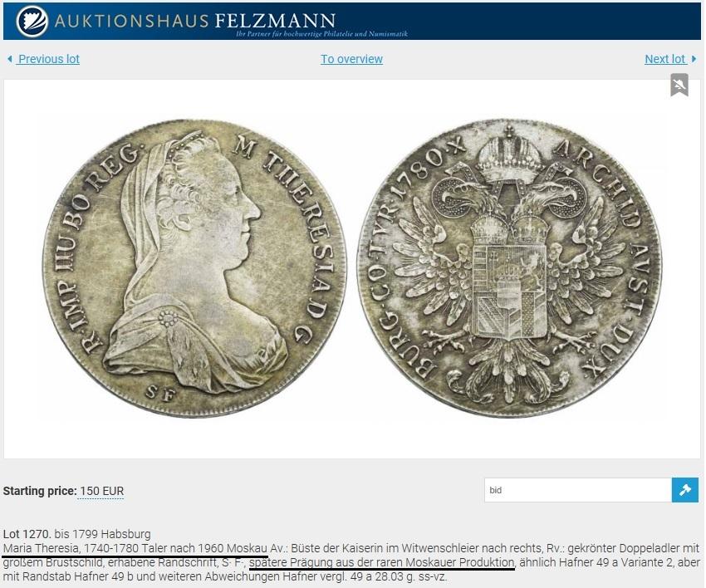This screenshot has height=588, width=706.
Task: Click the bis 1799 Habsburg text
Action: [x=103, y=534]
